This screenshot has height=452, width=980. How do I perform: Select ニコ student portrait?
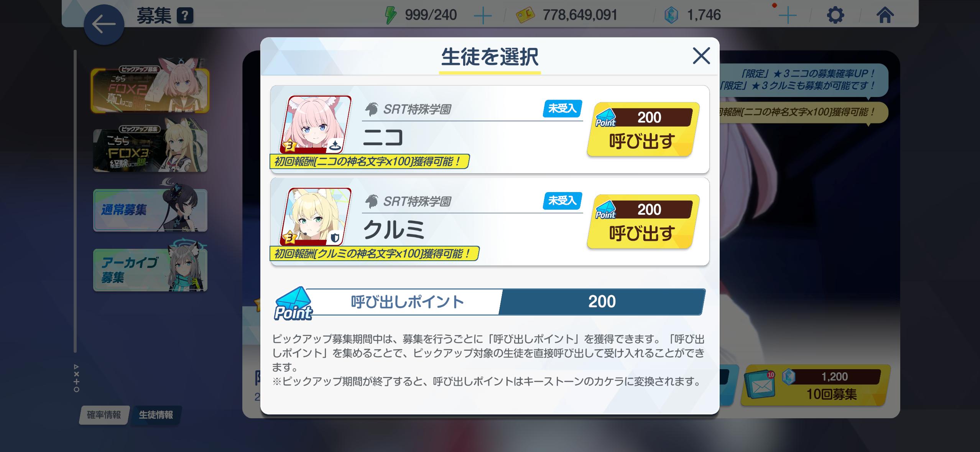click(316, 125)
